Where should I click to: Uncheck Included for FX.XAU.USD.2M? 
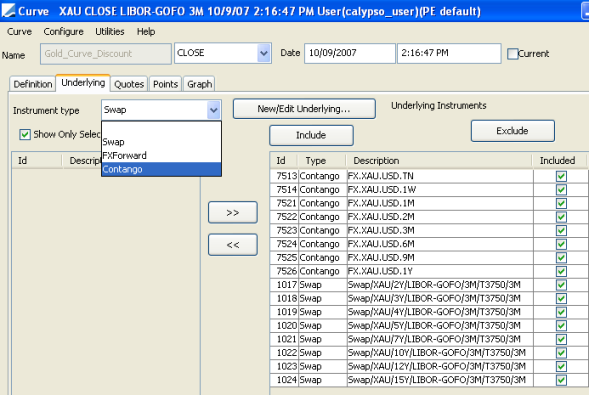point(561,217)
